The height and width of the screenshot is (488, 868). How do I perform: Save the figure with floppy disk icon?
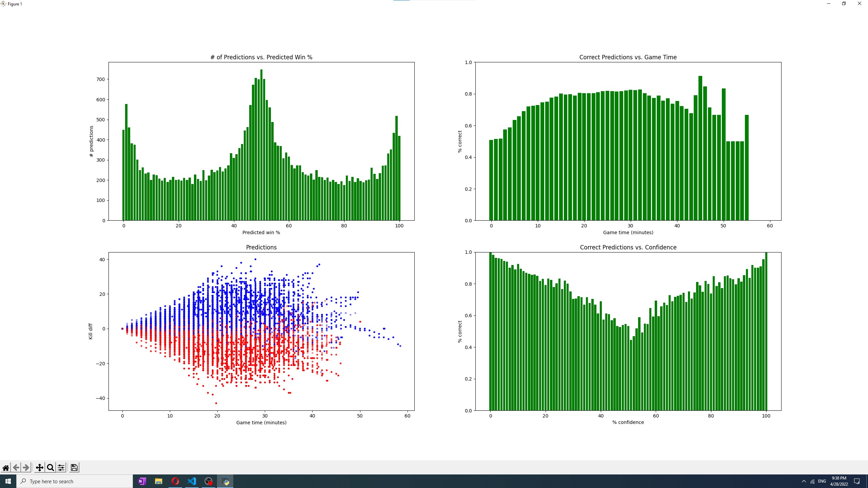point(74,468)
